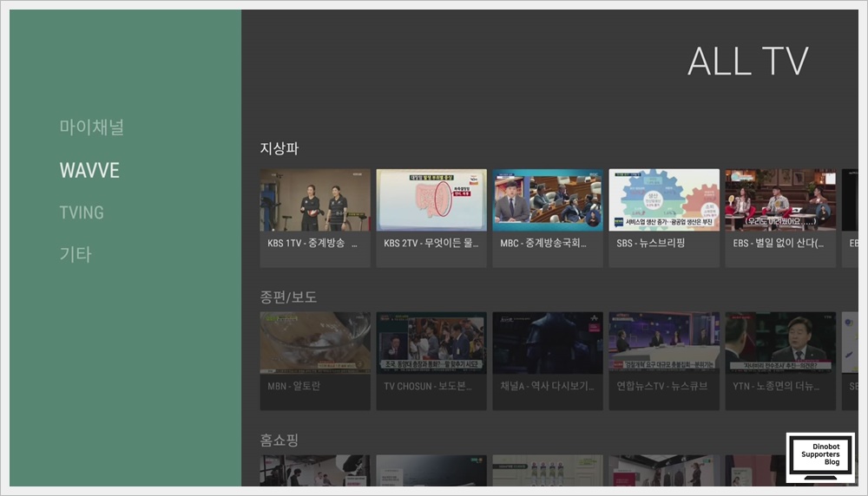
Task: Click the 종편/보도 section heading
Action: [288, 297]
